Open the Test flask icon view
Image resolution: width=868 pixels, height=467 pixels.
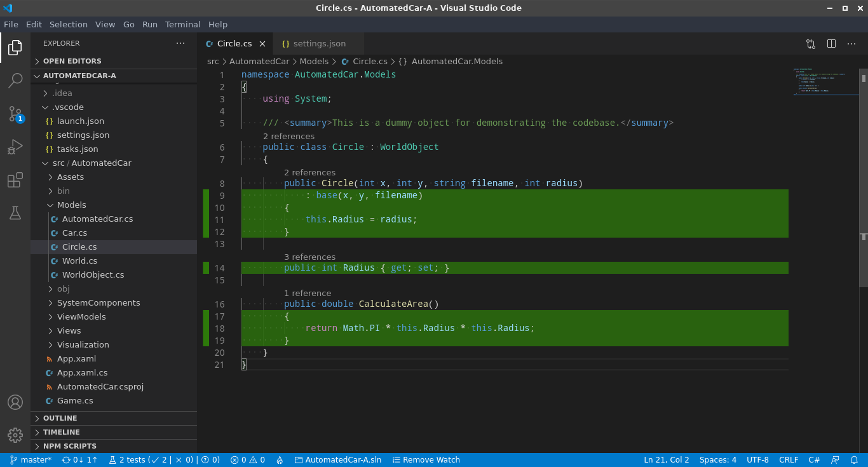click(15, 213)
